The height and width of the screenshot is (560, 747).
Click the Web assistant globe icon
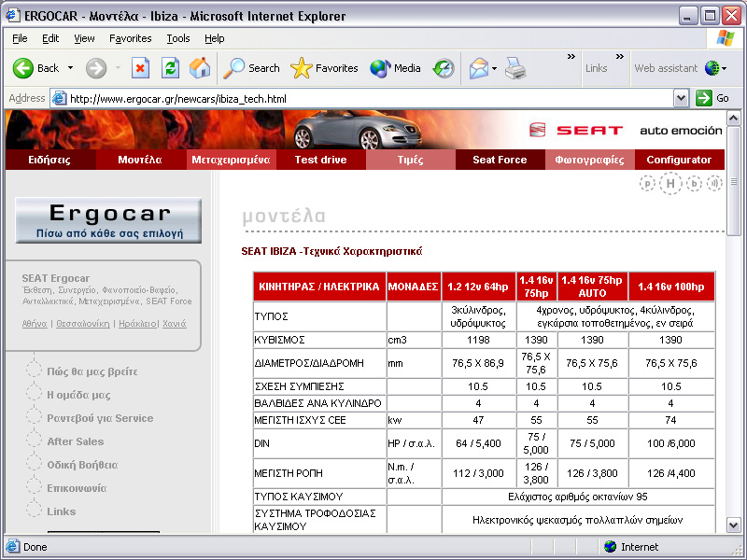[712, 68]
